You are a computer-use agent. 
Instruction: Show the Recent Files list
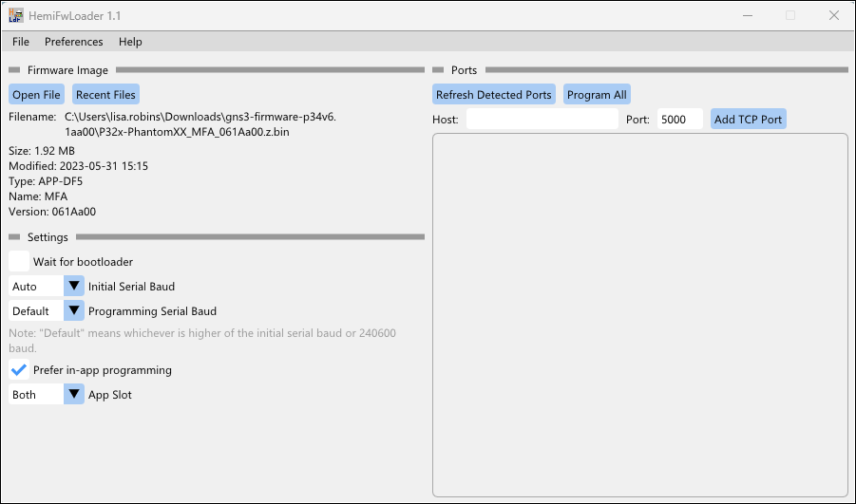105,95
